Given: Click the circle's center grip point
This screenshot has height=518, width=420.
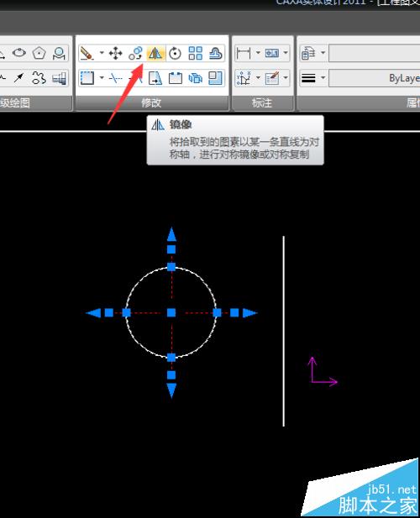Looking at the screenshot, I should pyautogui.click(x=171, y=312).
